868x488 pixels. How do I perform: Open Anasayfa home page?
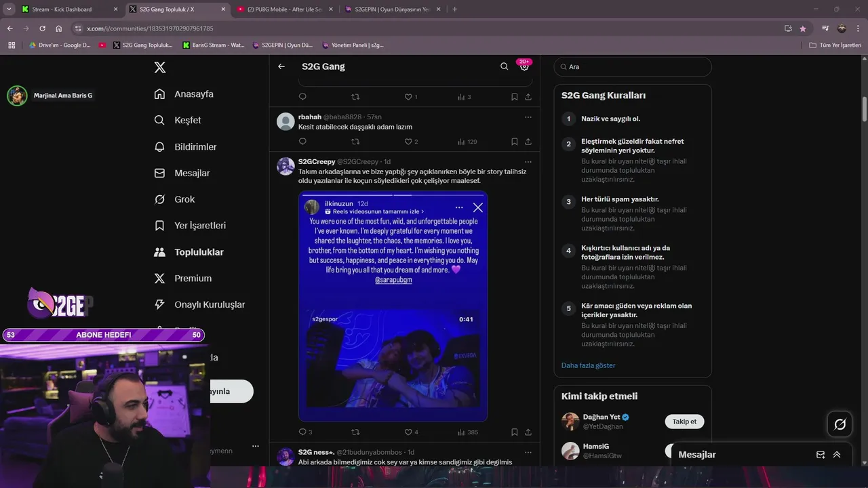click(184, 94)
